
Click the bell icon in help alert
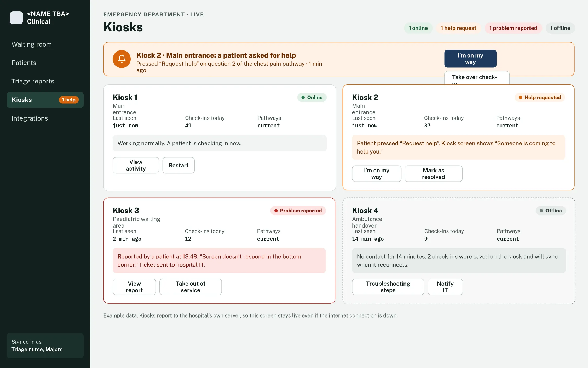click(122, 59)
